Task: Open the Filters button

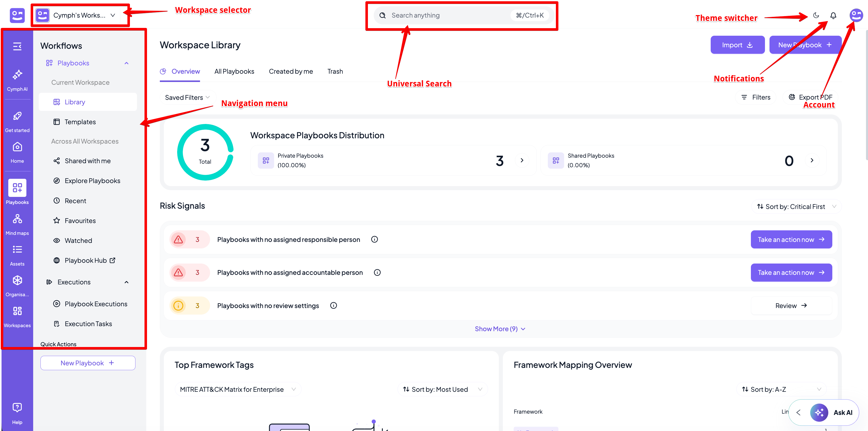Action: tap(755, 97)
